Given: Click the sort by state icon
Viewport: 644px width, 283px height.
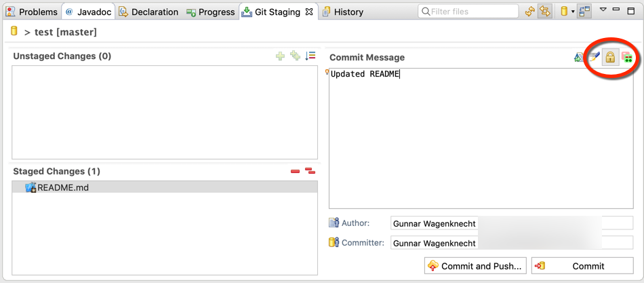Looking at the screenshot, I should point(310,56).
